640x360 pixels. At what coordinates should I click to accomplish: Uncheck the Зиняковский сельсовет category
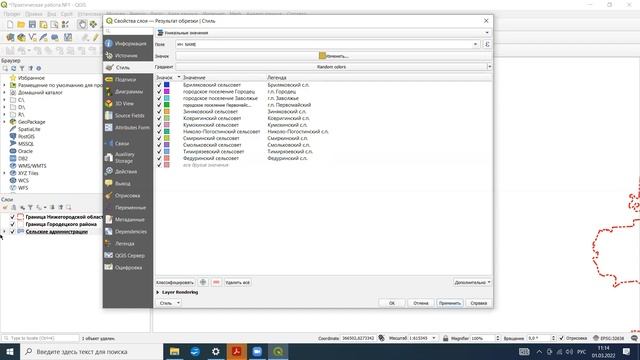[x=159, y=111]
